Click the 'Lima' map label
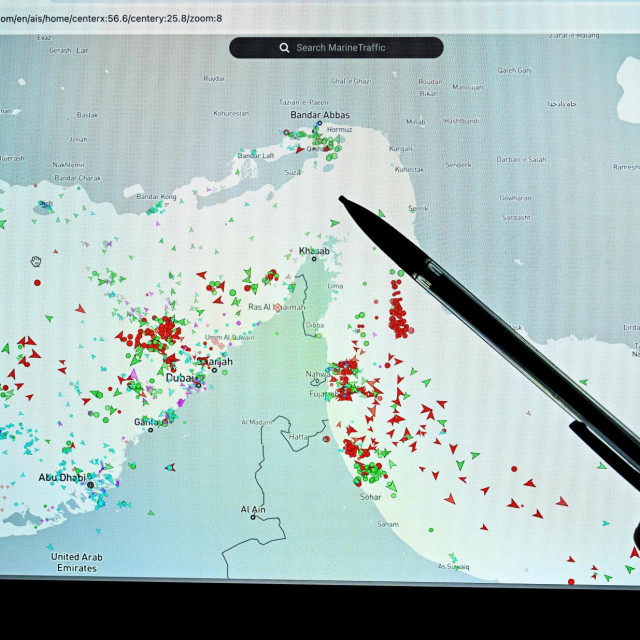 pyautogui.click(x=335, y=286)
